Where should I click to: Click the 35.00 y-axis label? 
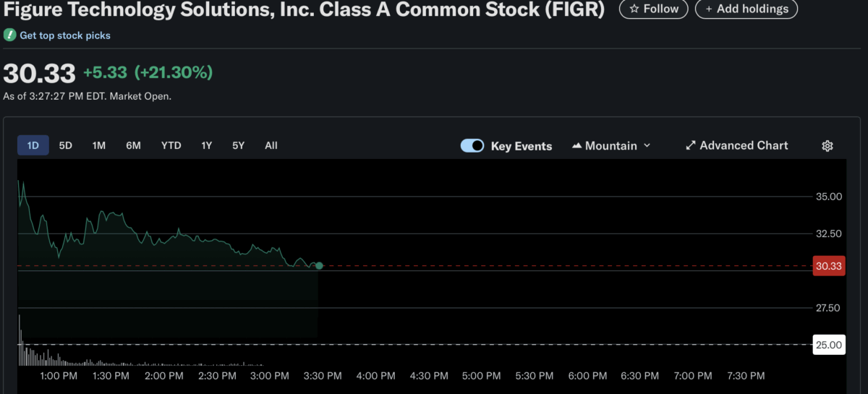829,197
